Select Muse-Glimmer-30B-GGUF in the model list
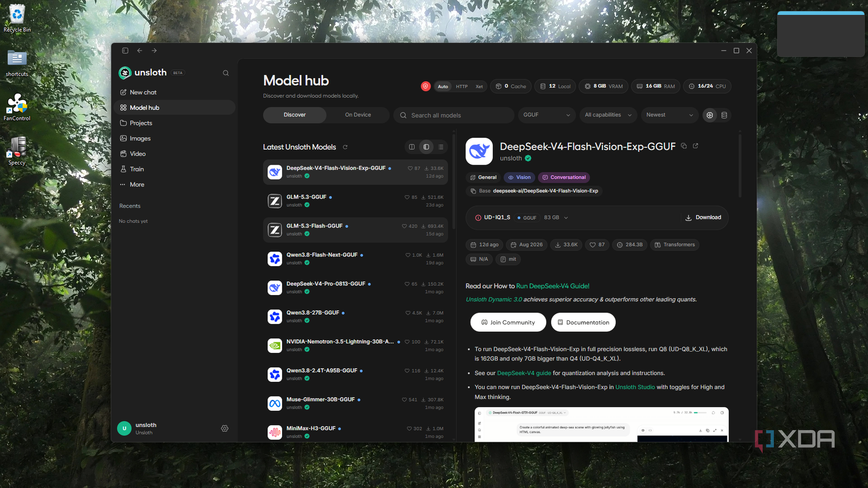 click(x=355, y=403)
